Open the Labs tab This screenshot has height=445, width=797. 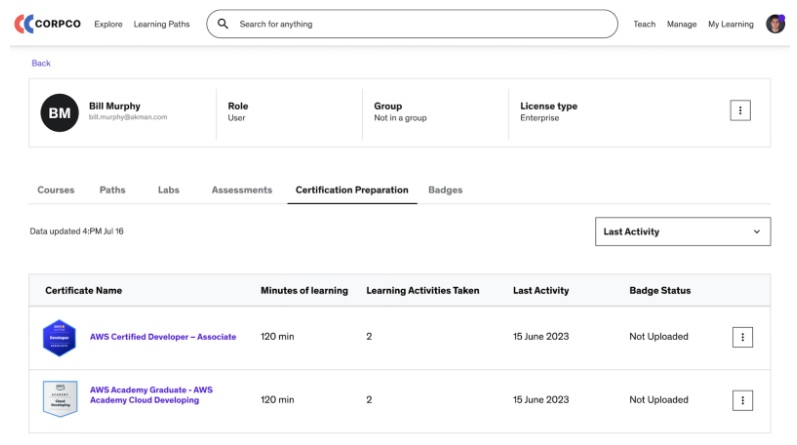[168, 190]
